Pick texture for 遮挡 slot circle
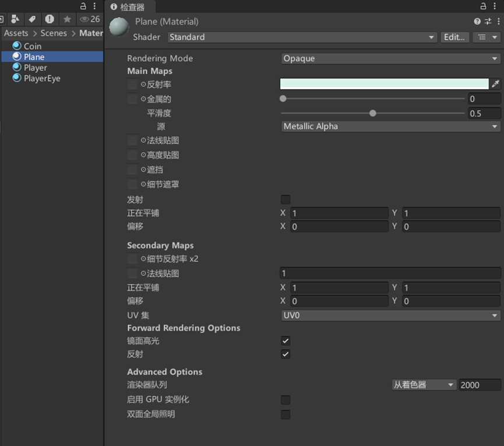Image resolution: width=504 pixels, height=446 pixels. [x=143, y=169]
